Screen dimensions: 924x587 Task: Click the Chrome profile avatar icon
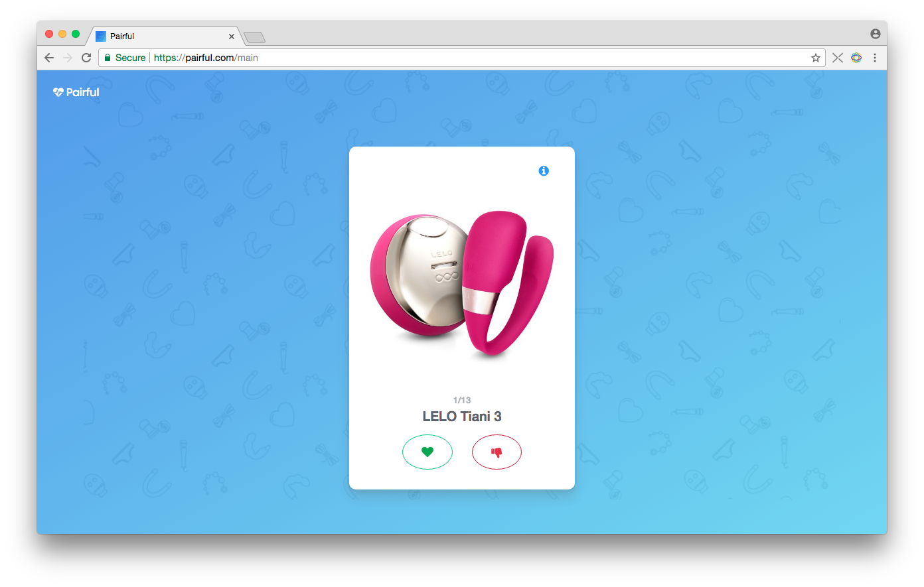(876, 34)
